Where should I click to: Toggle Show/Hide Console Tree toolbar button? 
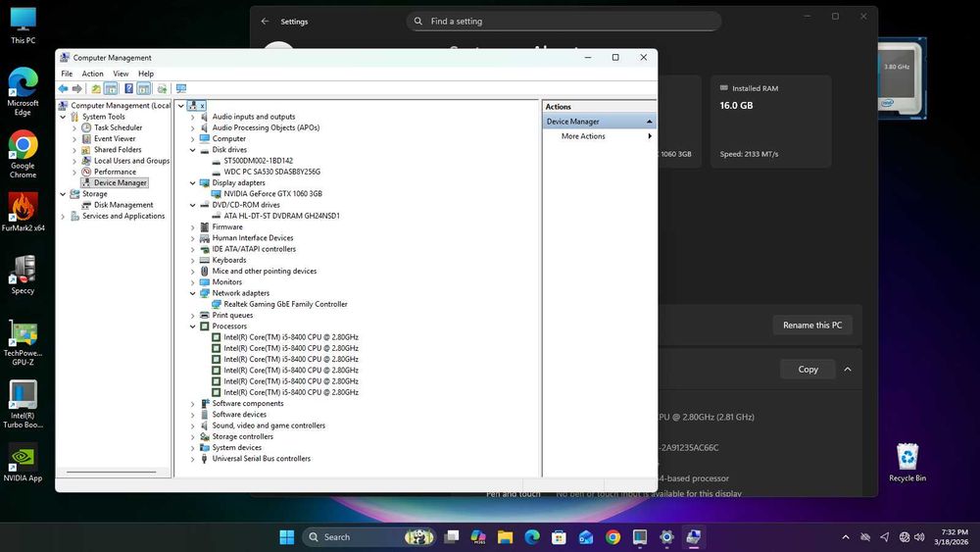111,89
